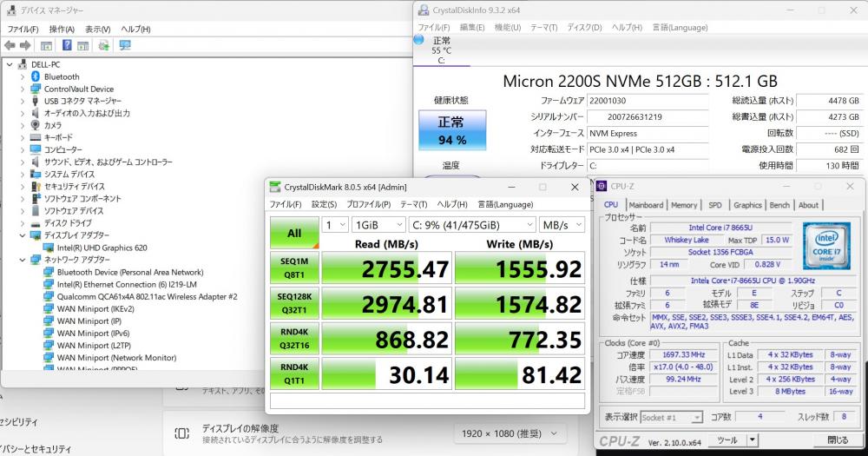Click the Intel Core i7 logo image
Screen dimensions: 868x456
click(826, 246)
